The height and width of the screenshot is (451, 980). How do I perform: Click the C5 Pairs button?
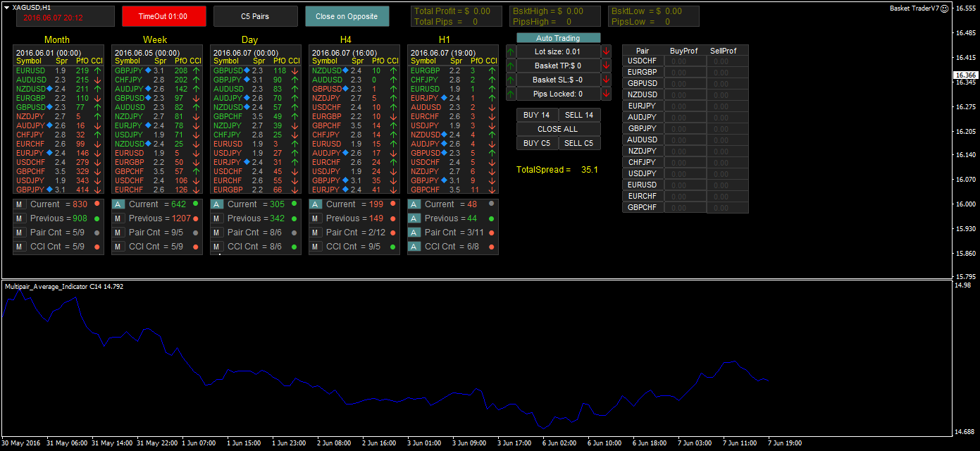click(x=255, y=16)
